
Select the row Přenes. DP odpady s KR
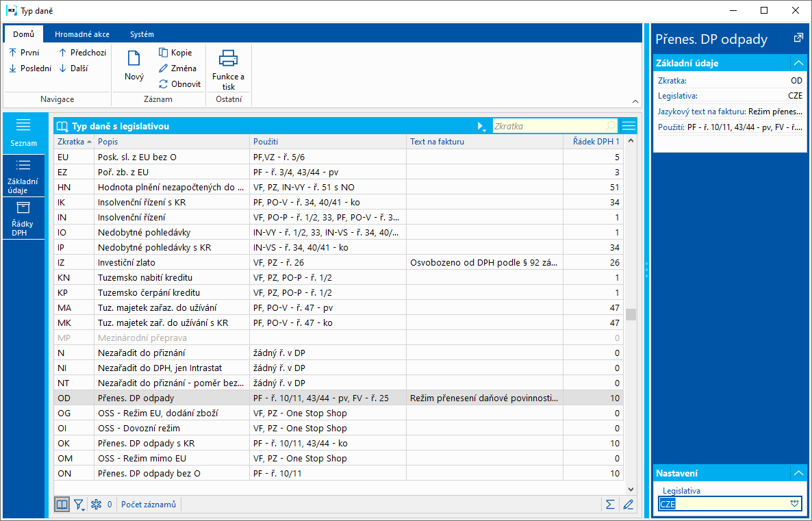pos(339,444)
